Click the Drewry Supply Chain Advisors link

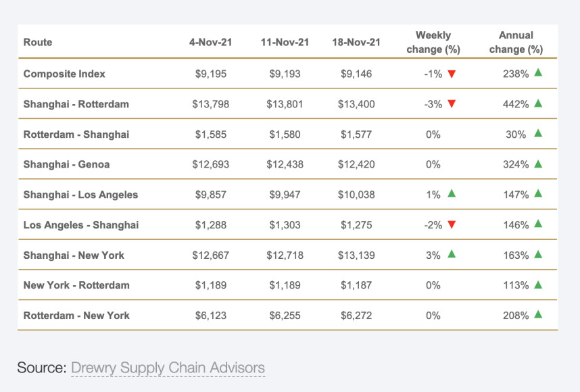pos(168,368)
